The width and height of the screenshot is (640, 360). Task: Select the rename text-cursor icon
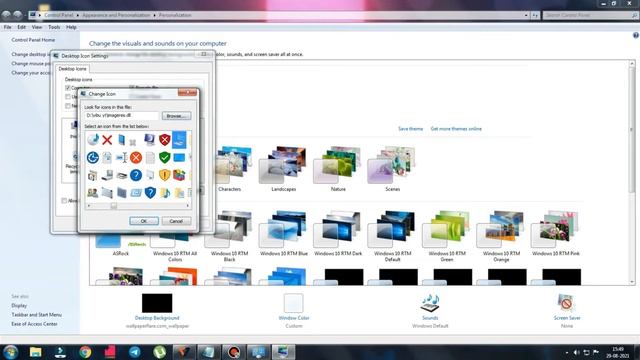coord(122,158)
